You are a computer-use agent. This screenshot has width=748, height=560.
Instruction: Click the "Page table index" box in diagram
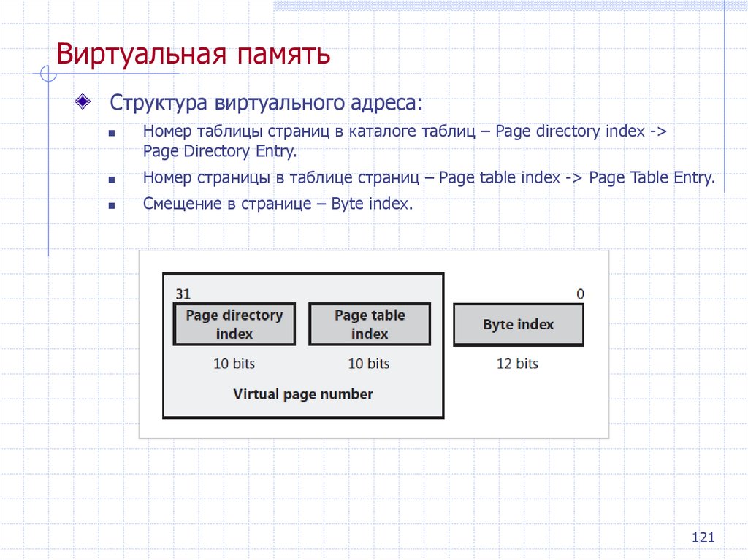(370, 324)
